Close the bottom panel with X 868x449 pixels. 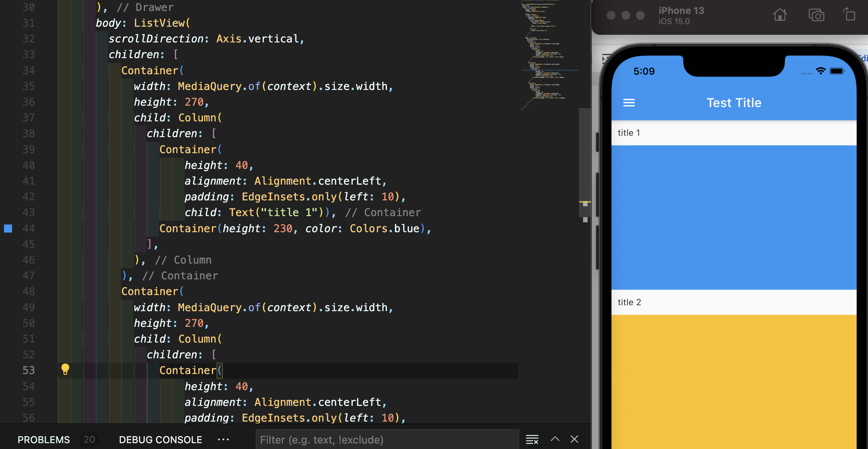[x=574, y=439]
